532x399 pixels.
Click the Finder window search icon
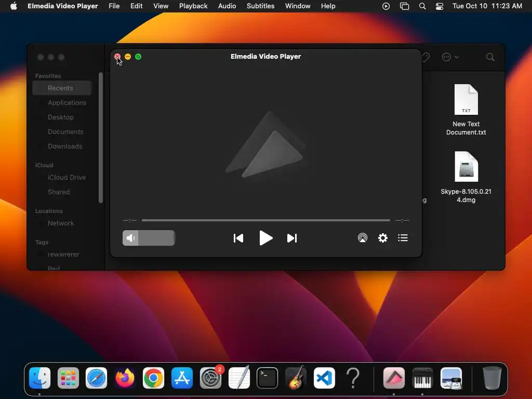tap(490, 57)
